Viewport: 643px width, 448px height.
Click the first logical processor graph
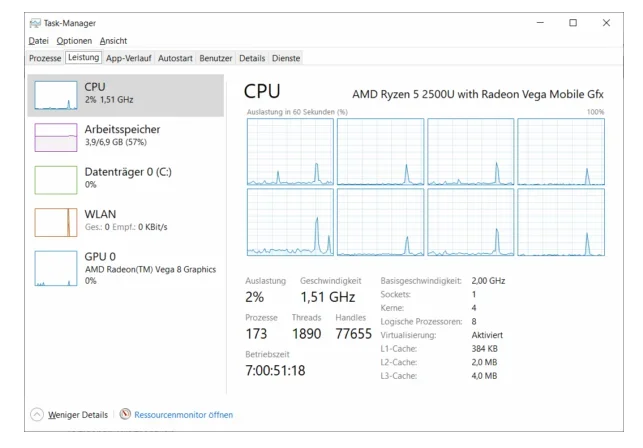(290, 152)
